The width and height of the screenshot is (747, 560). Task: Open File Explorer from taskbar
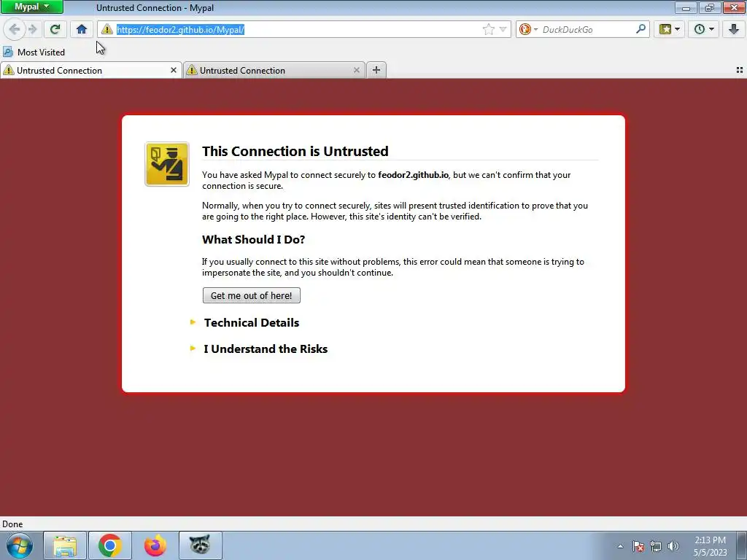[x=65, y=545]
